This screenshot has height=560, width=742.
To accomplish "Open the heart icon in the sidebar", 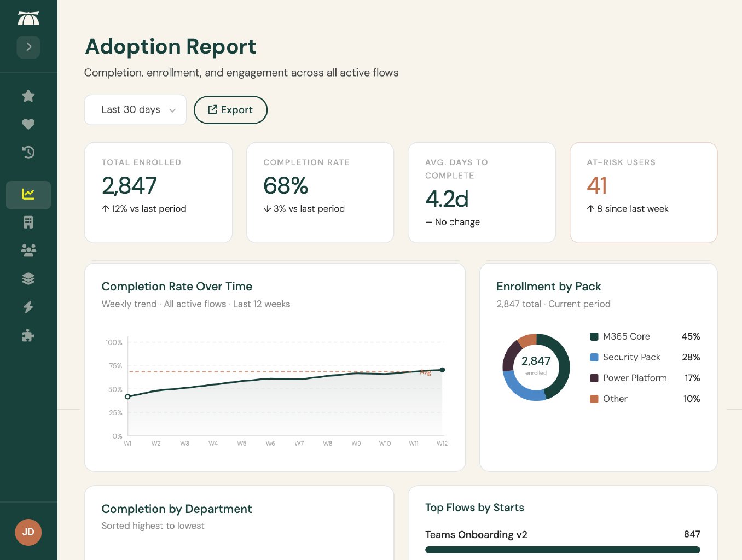I will point(28,124).
